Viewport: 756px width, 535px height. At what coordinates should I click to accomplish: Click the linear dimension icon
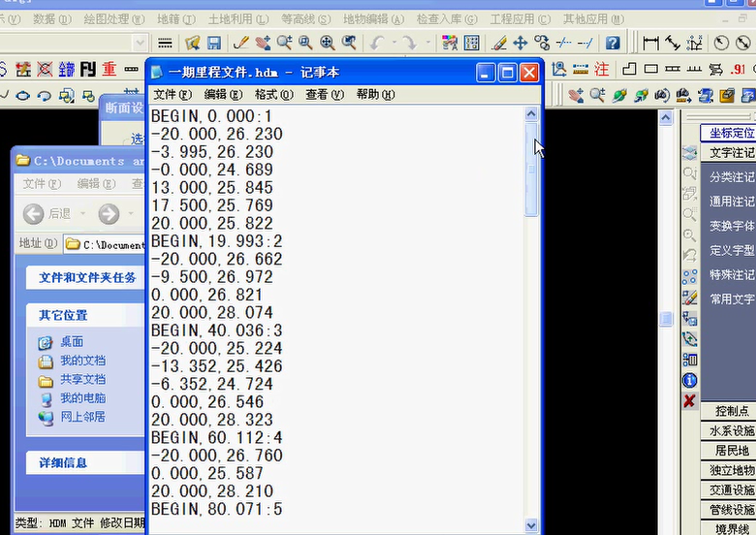click(x=650, y=44)
